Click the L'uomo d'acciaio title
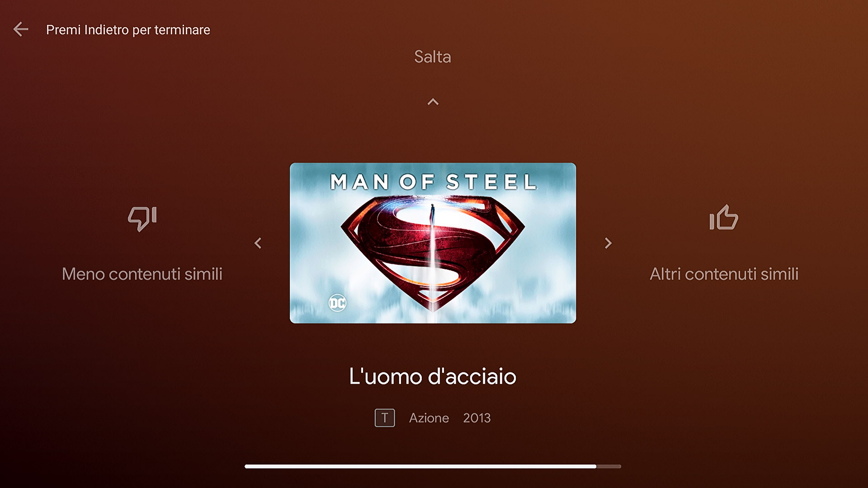This screenshot has width=868, height=488. pos(433,376)
